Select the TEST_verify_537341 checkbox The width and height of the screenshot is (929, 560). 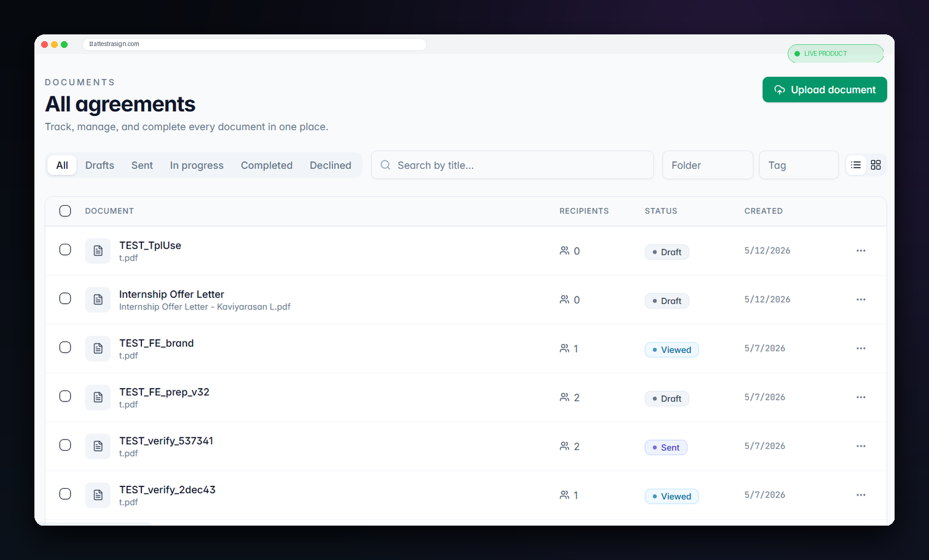pyautogui.click(x=65, y=445)
